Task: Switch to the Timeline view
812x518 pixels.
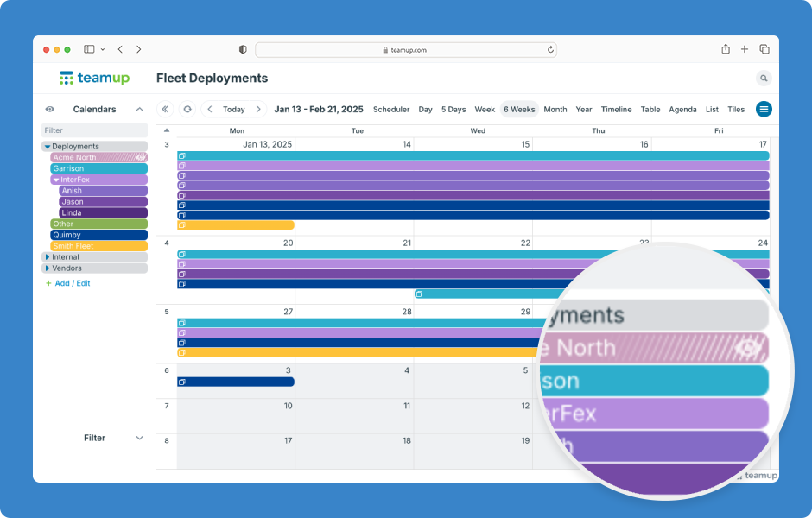Action: [616, 110]
